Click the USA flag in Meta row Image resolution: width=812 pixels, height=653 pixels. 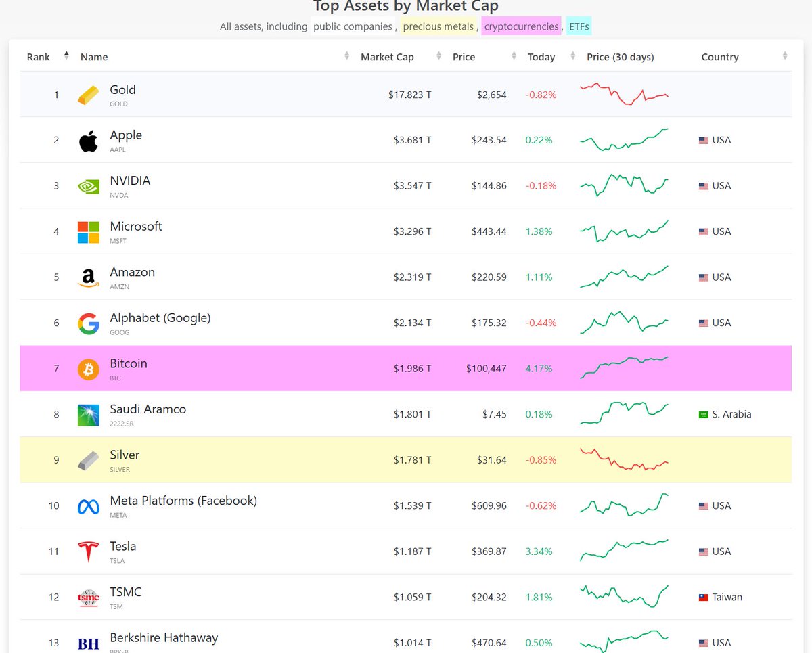coord(704,506)
